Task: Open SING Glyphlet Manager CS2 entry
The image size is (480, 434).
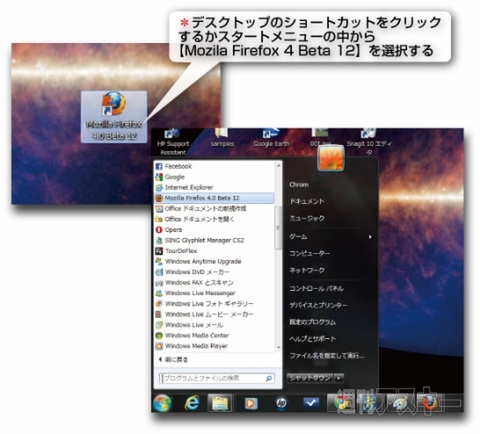Action: point(214,240)
